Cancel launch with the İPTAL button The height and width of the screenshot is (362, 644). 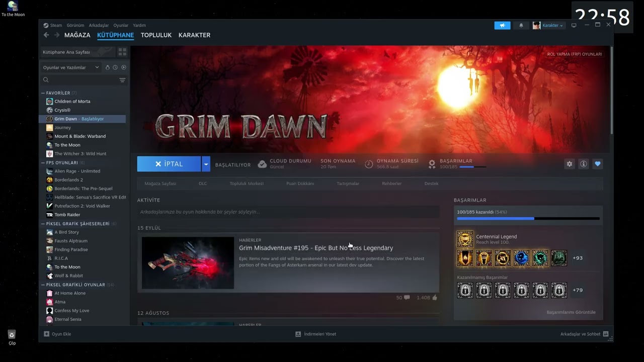[x=169, y=164]
